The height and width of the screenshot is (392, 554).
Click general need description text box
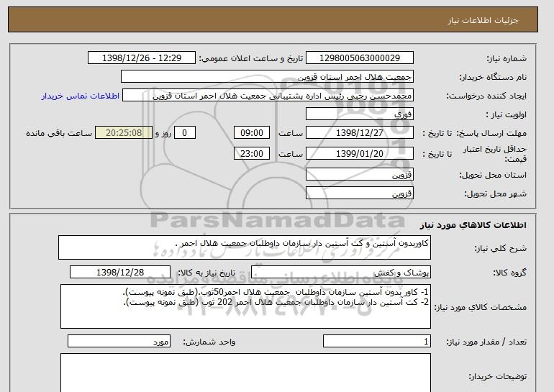tap(245, 247)
